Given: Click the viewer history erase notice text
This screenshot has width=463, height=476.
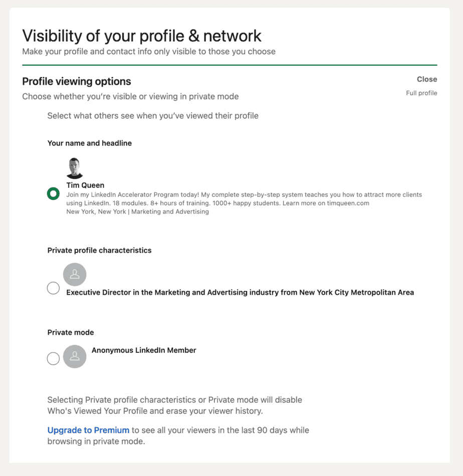Looking at the screenshot, I should 174,405.
